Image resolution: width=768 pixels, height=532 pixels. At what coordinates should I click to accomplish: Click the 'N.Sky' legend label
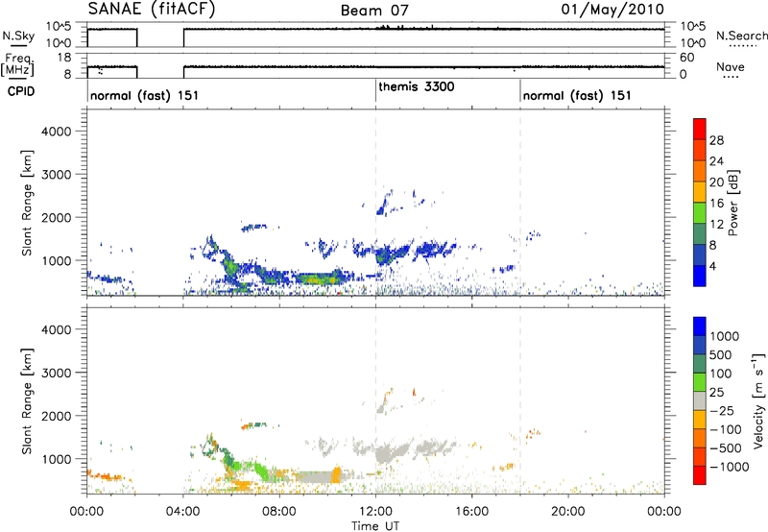[x=18, y=36]
